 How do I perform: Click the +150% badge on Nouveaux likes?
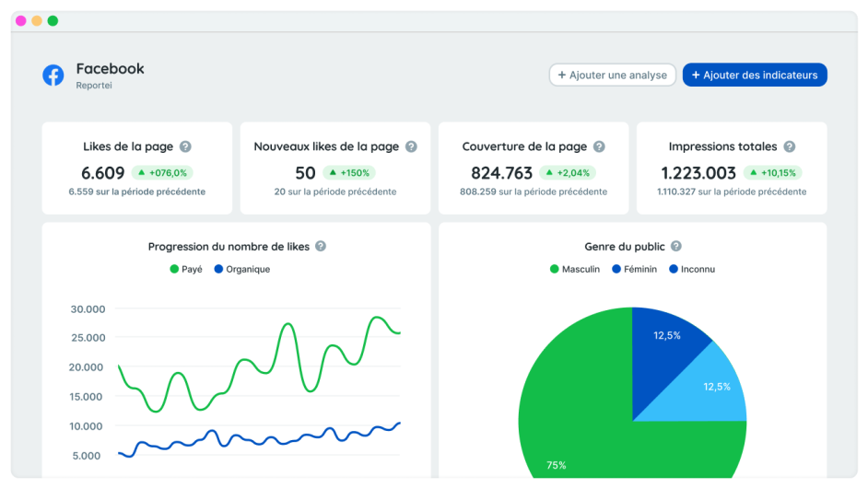click(349, 172)
